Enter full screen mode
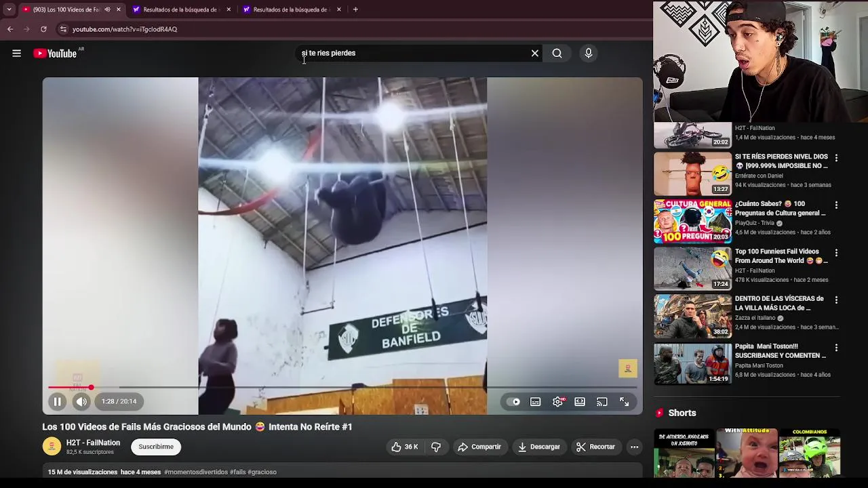 (x=625, y=402)
